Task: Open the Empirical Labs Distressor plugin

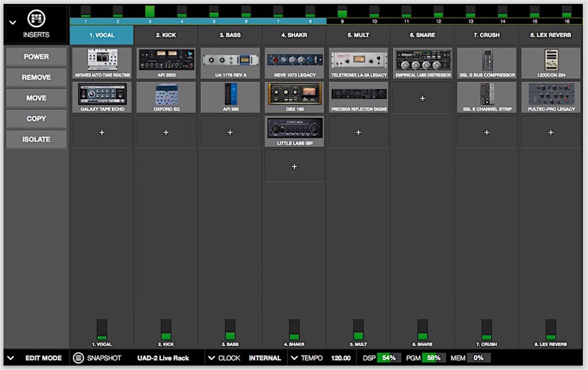Action: point(423,63)
